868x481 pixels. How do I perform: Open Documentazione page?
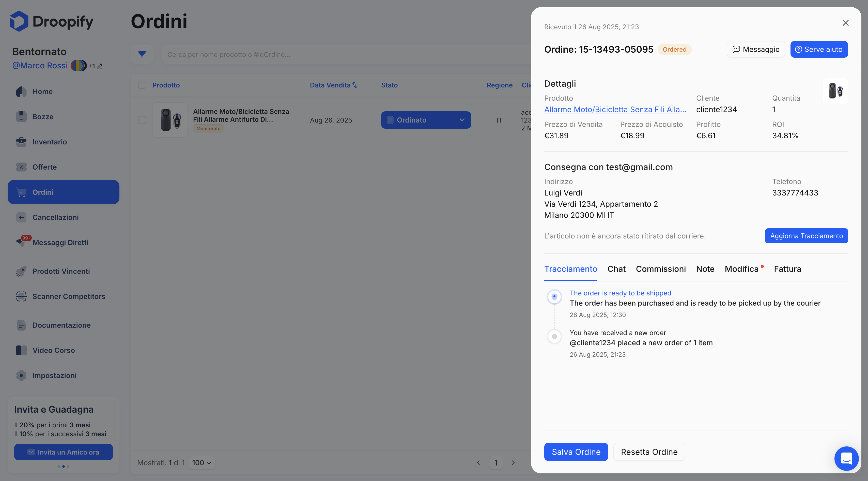coord(63,325)
